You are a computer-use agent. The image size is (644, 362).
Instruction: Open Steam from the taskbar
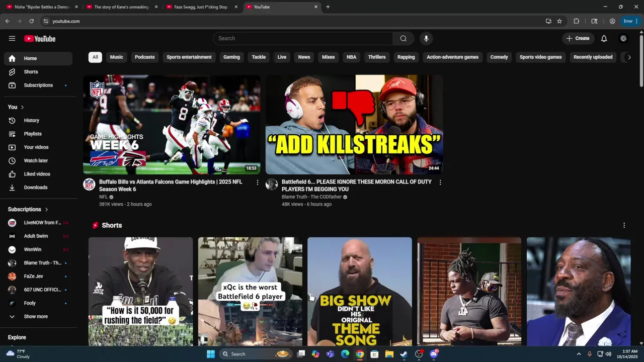pos(404,354)
